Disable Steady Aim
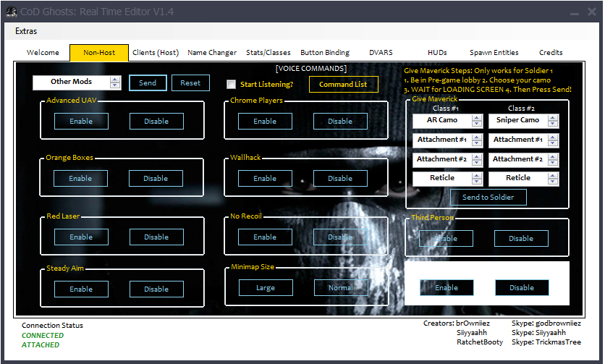605x364 pixels. coord(156,289)
